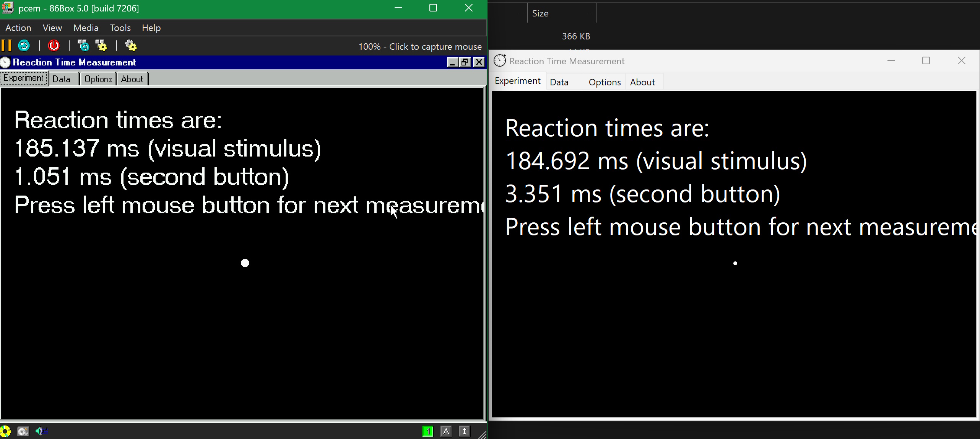Close the emulated Reaction Time window
Image resolution: width=980 pixels, height=439 pixels.
coord(479,62)
